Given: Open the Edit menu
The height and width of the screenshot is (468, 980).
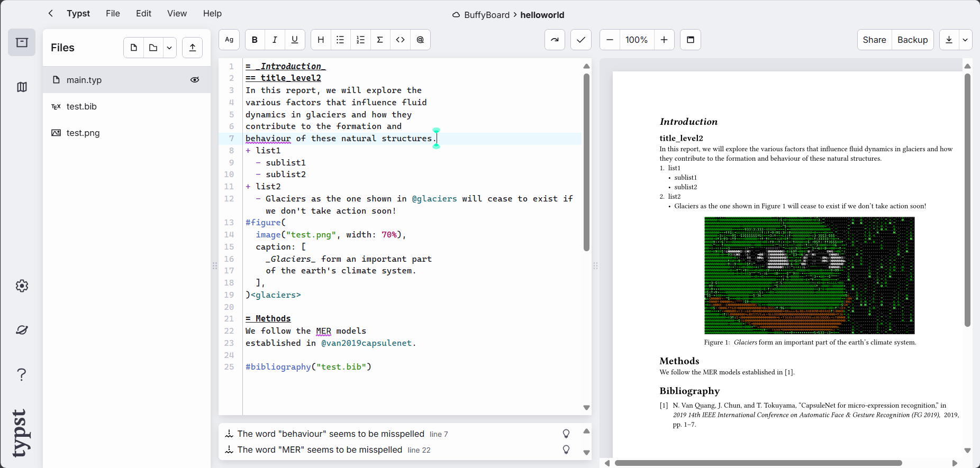Looking at the screenshot, I should [143, 13].
